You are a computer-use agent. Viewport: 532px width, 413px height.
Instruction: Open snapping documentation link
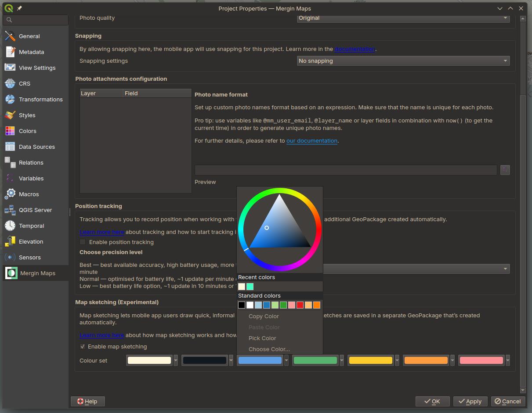click(355, 49)
